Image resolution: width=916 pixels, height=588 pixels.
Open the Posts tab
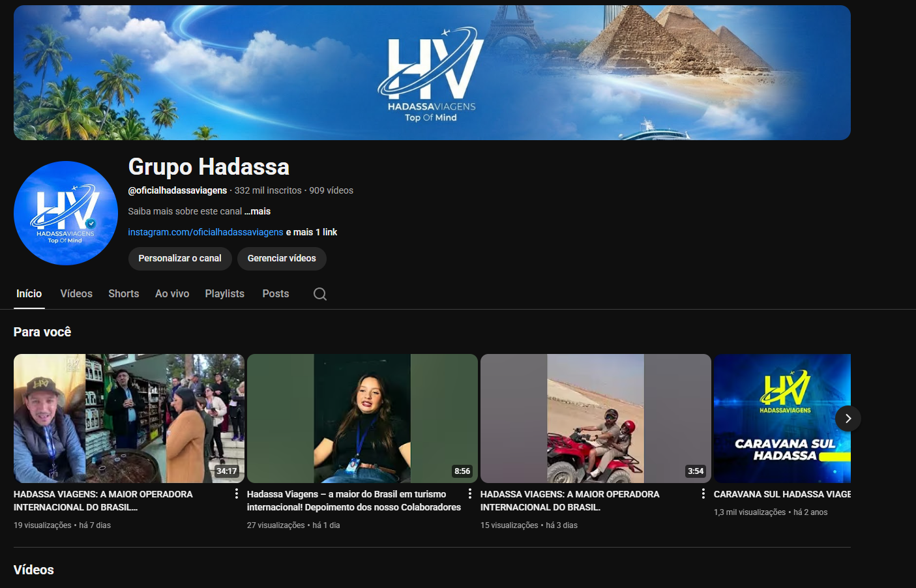[x=276, y=294]
